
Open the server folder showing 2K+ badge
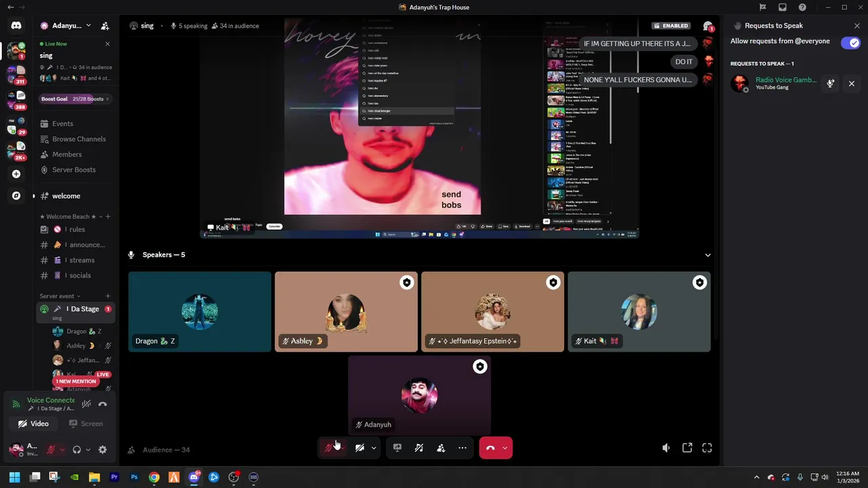click(16, 150)
